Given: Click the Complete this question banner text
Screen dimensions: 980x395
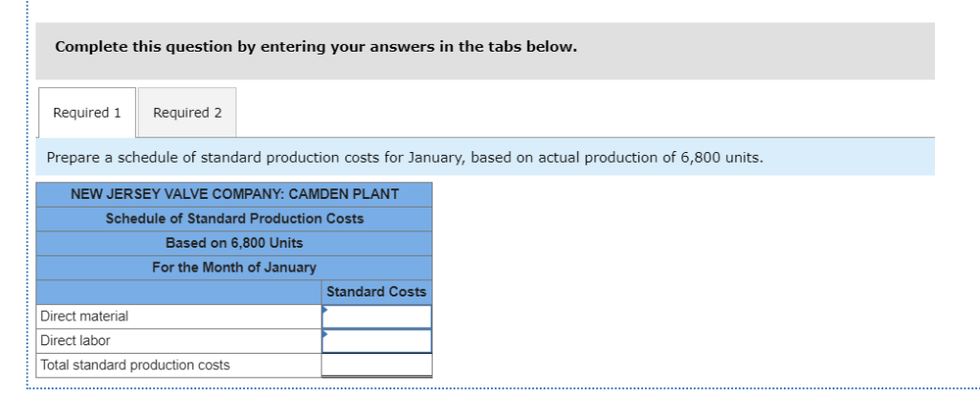Looking at the screenshot, I should [316, 47].
